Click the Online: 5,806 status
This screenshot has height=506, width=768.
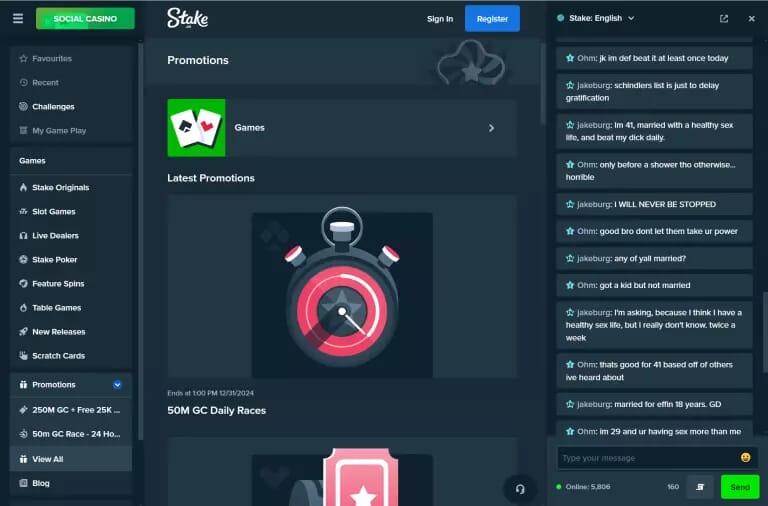click(x=584, y=487)
